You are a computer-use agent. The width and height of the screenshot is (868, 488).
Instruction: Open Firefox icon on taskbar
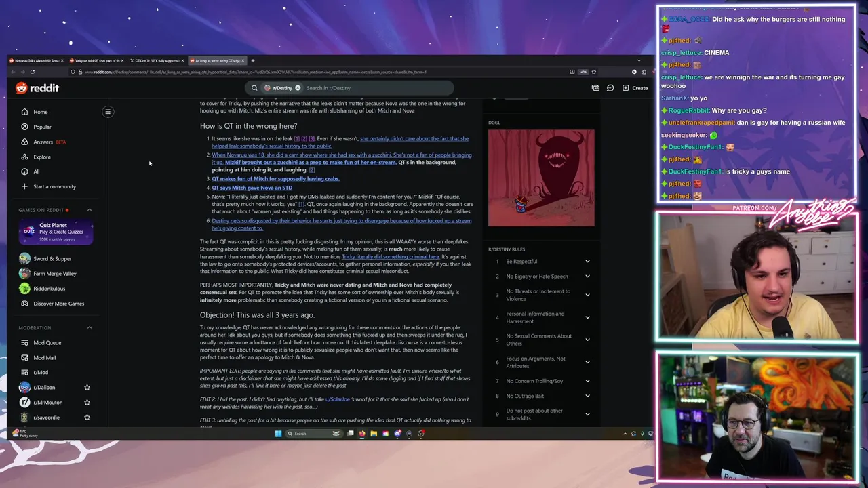[x=362, y=434]
